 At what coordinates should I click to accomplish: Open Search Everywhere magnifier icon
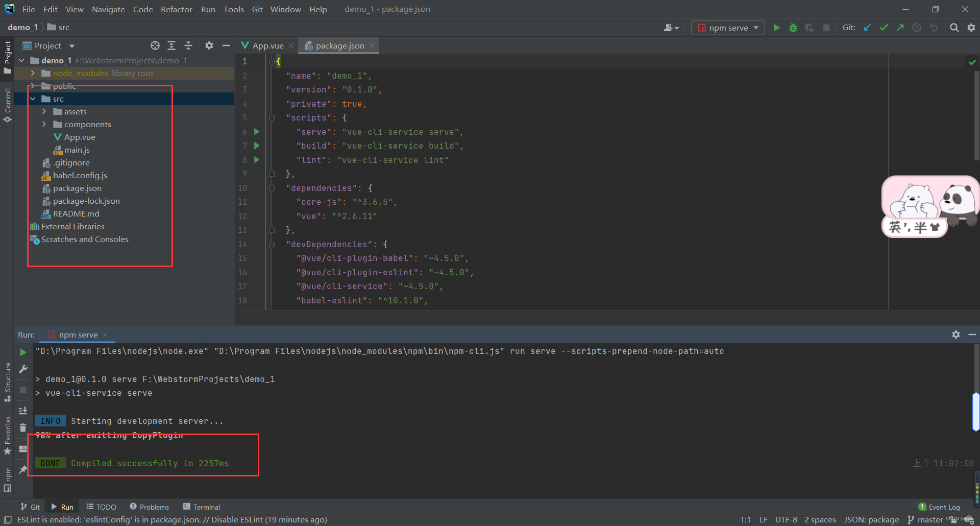tap(954, 28)
